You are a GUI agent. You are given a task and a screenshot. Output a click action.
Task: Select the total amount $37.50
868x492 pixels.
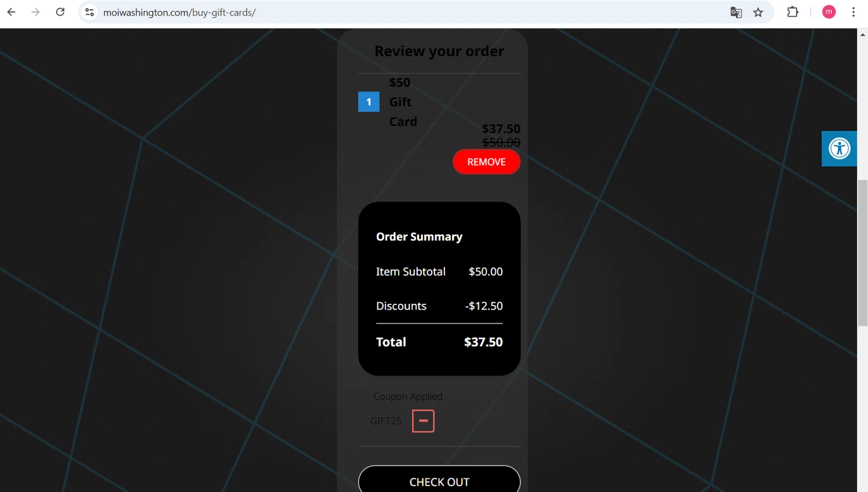coord(483,342)
